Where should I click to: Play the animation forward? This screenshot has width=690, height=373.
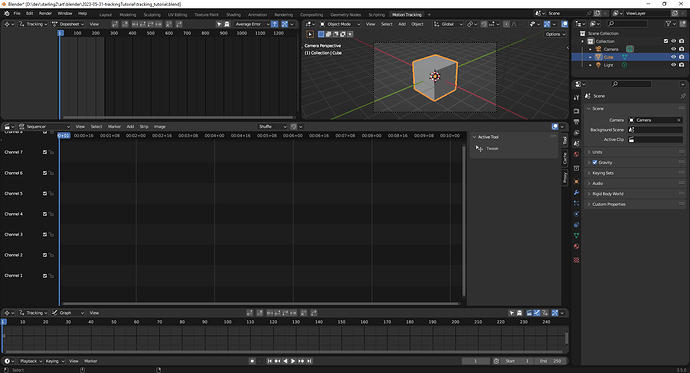click(293, 361)
